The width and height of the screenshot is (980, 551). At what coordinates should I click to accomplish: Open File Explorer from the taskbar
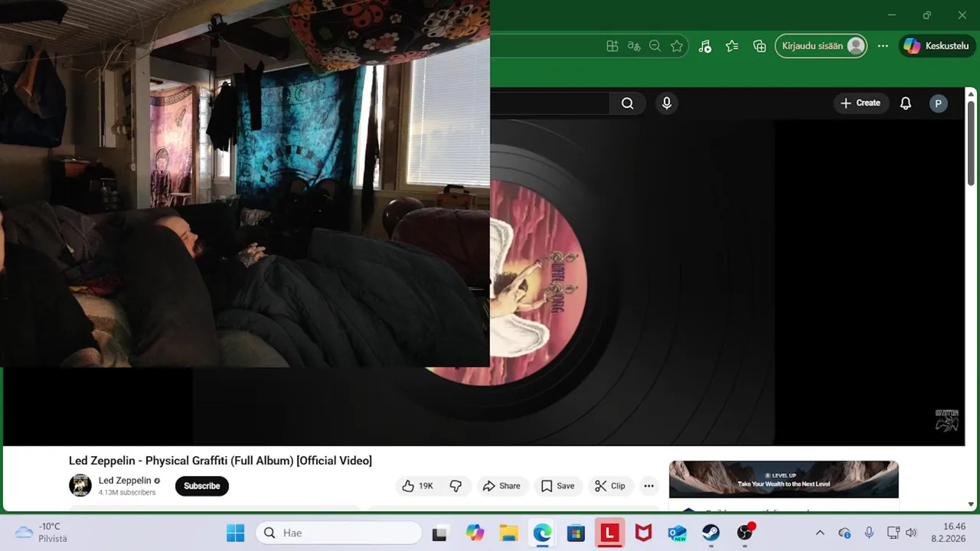(508, 533)
